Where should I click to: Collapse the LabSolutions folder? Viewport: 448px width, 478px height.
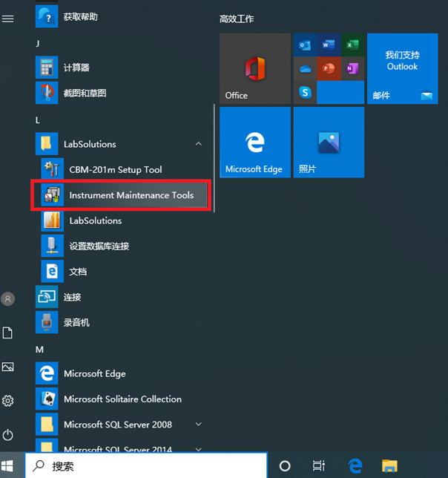click(x=198, y=144)
